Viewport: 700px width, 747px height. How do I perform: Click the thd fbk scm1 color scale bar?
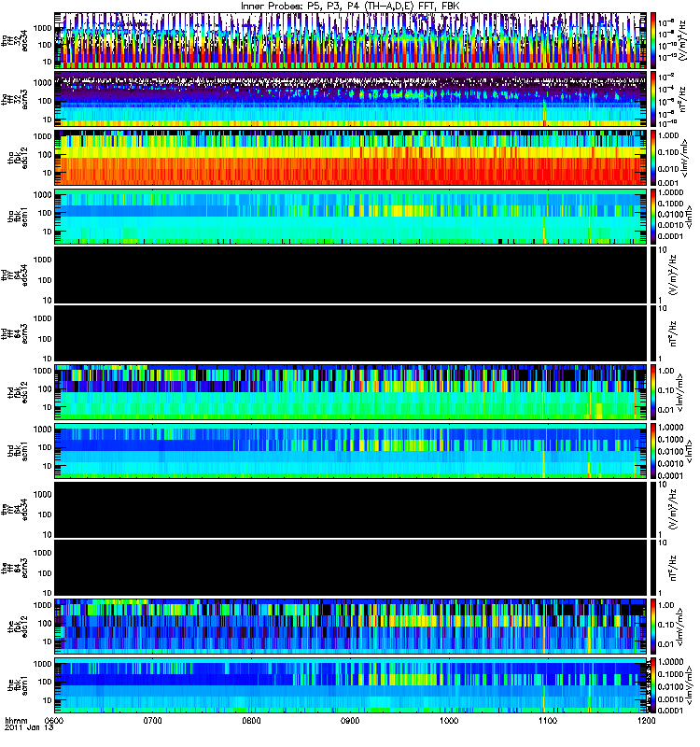point(653,451)
